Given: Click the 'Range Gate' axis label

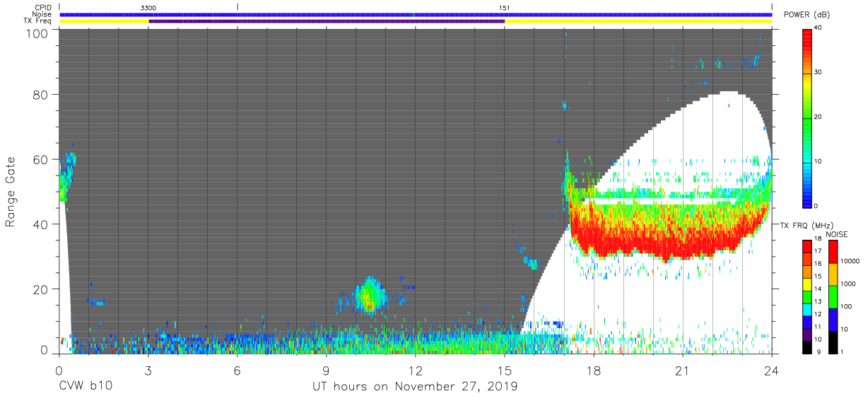Looking at the screenshot, I should (11, 192).
